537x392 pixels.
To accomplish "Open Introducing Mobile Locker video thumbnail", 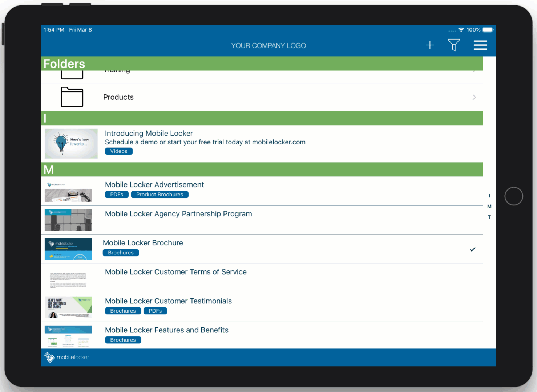I will click(x=71, y=144).
